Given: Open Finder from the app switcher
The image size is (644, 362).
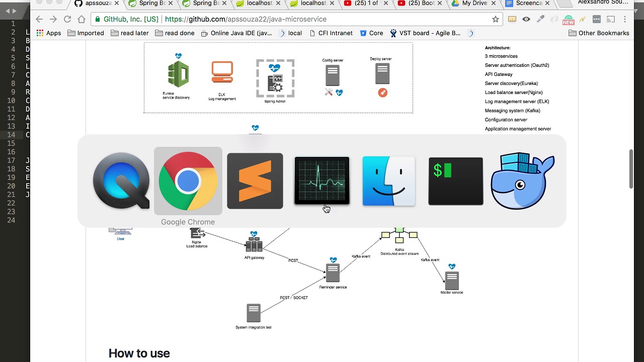Looking at the screenshot, I should (388, 181).
